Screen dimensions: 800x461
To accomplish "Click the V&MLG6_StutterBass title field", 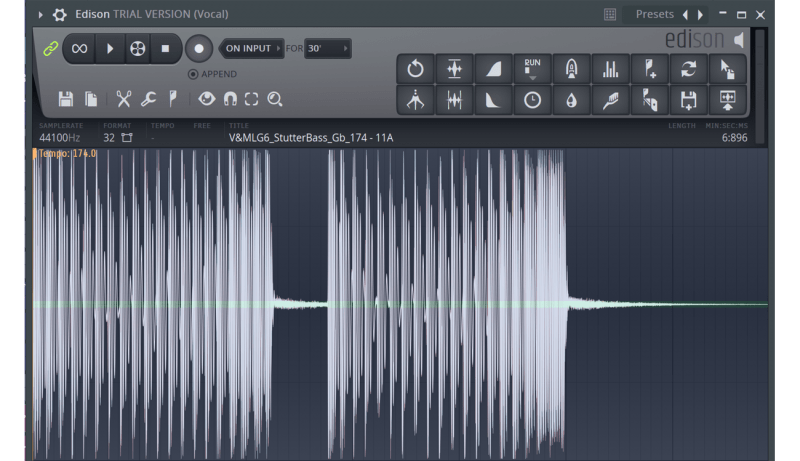I will 311,138.
